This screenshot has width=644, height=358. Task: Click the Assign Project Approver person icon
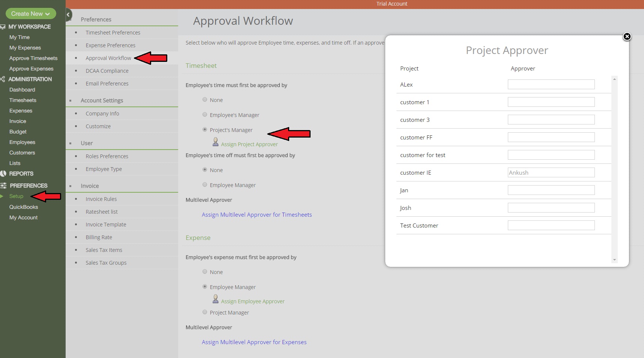(x=216, y=142)
